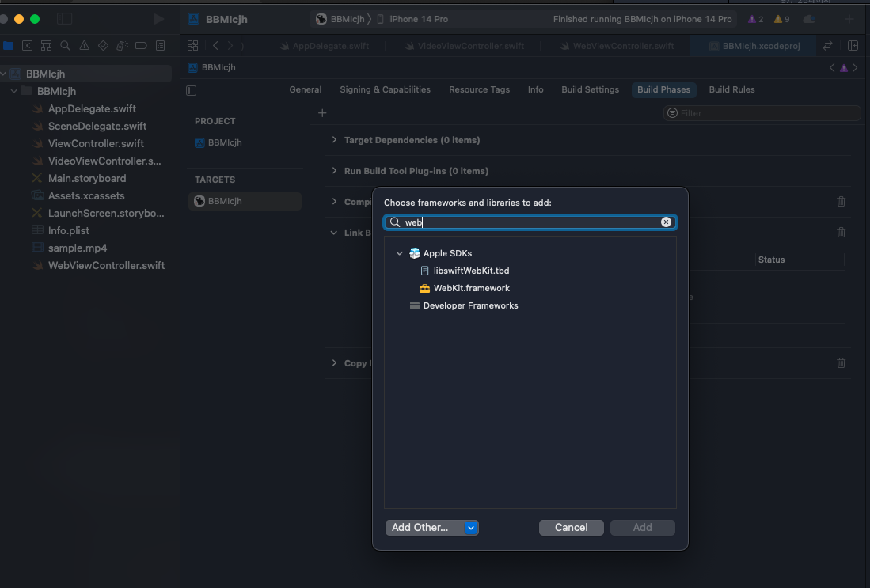Open the AppDelegate.swift editor tab
Screen dimensions: 870x588
325,46
